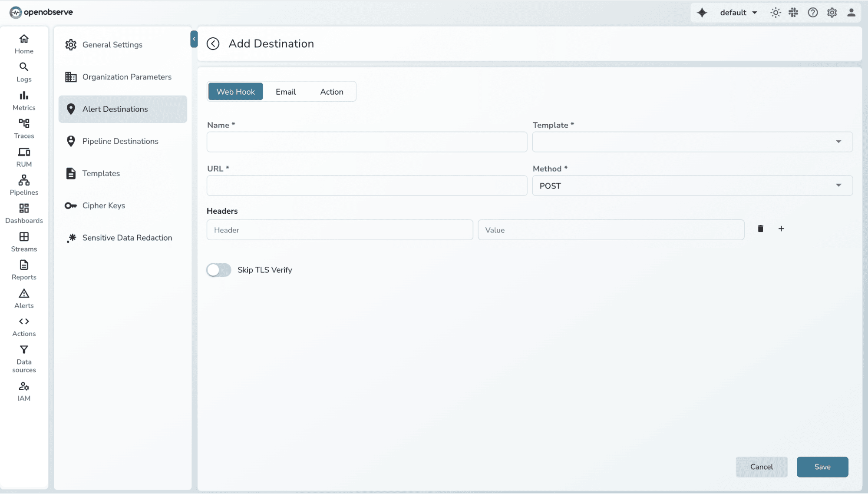Select the Streams sidebar icon
Viewport: 868px width, 494px height.
(x=24, y=241)
